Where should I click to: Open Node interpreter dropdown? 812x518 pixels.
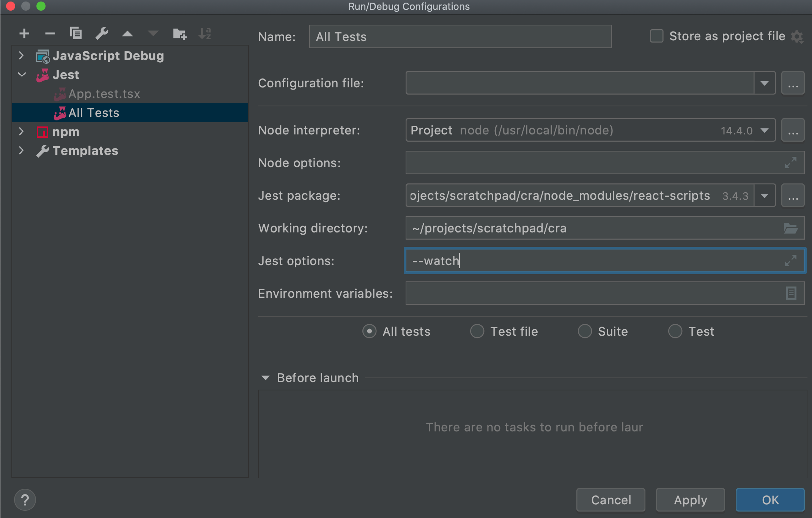[x=764, y=130]
